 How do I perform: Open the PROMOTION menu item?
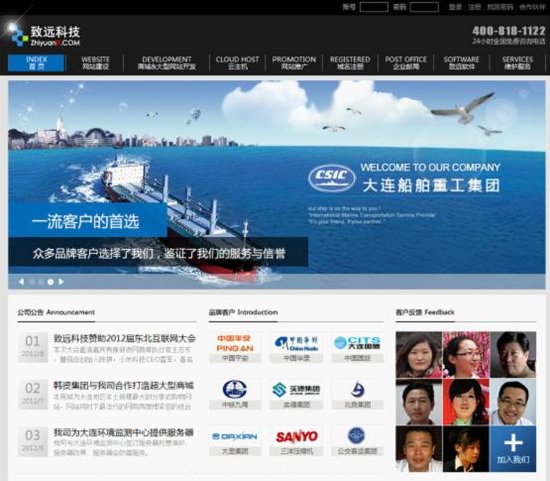pos(294,63)
